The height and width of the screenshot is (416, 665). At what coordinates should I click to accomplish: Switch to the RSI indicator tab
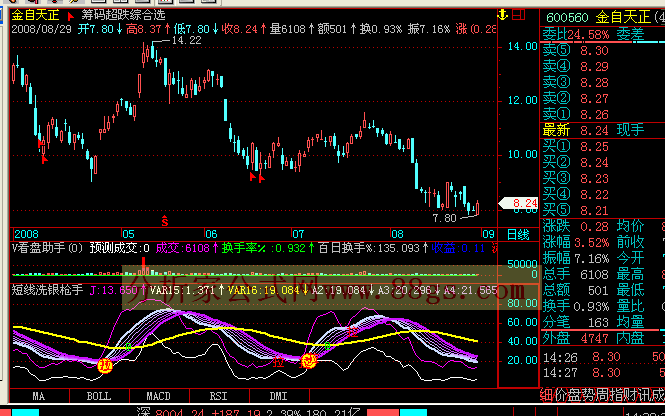click(x=218, y=396)
